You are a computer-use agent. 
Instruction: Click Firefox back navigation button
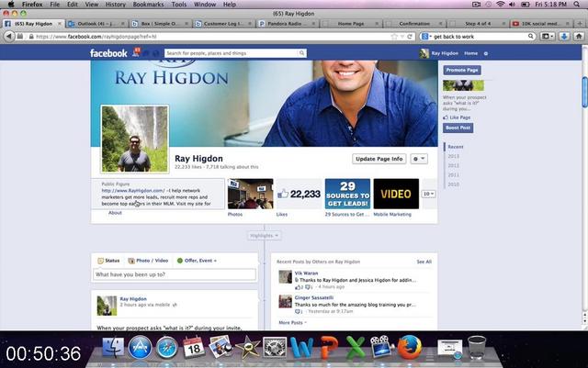click(9, 37)
